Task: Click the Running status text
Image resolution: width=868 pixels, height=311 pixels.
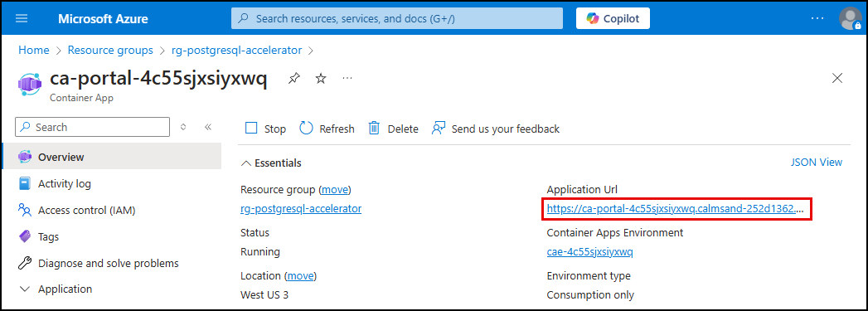Action: tap(260, 252)
